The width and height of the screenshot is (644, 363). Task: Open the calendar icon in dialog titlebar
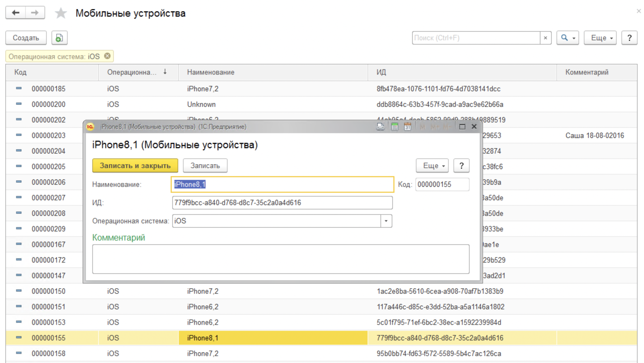(407, 127)
